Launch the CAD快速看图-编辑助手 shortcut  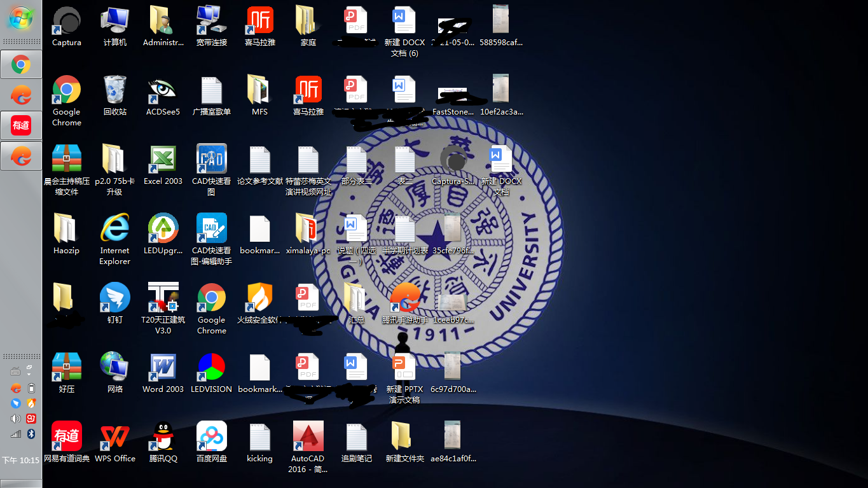[212, 239]
